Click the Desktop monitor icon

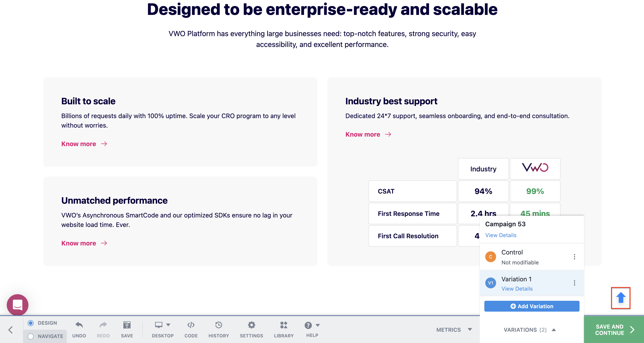[x=159, y=325]
